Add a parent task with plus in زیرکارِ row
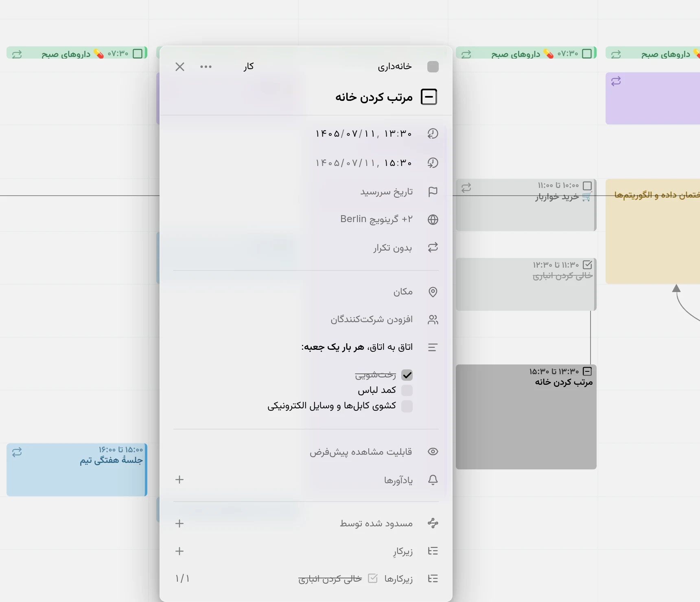 point(179,551)
